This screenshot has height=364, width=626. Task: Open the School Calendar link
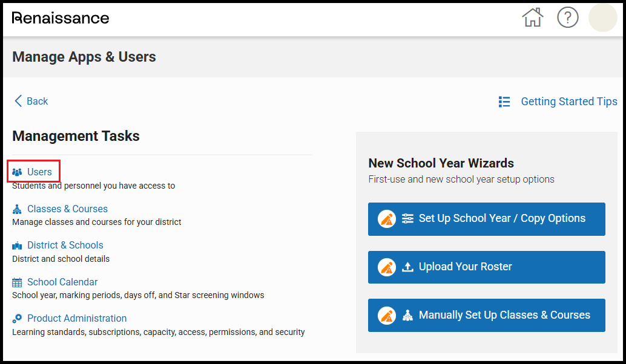(x=62, y=282)
